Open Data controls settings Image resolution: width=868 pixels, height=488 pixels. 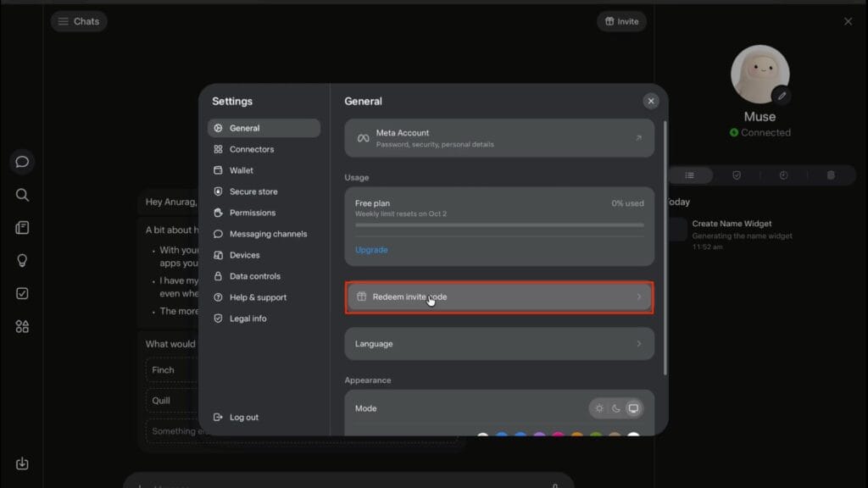(264, 276)
